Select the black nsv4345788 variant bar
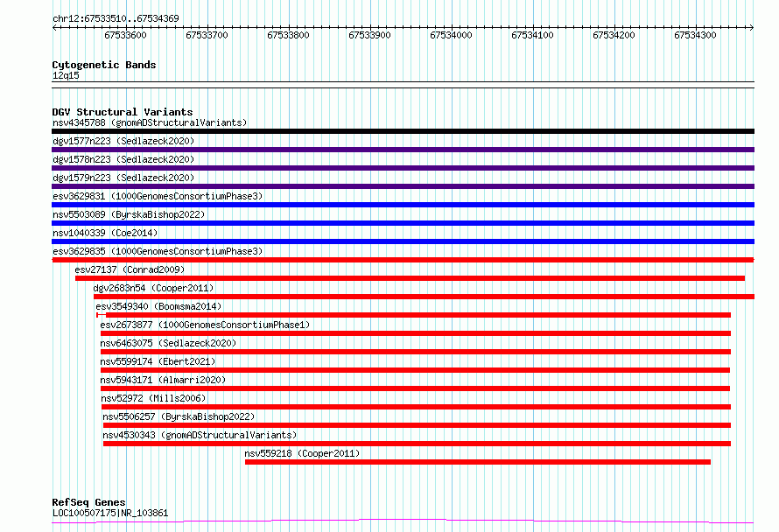Image resolution: width=779 pixels, height=532 pixels. 403,131
